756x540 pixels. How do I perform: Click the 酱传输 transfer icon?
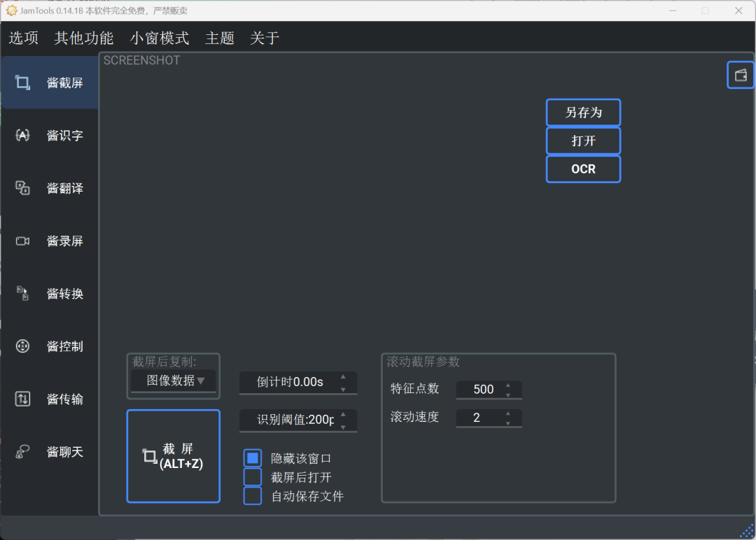click(x=22, y=399)
